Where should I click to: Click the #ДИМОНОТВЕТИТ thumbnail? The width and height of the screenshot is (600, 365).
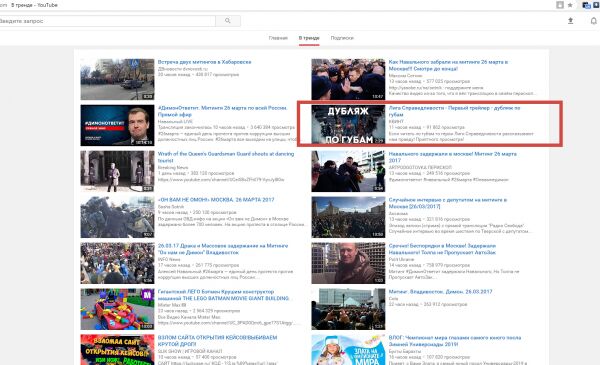[x=117, y=125]
